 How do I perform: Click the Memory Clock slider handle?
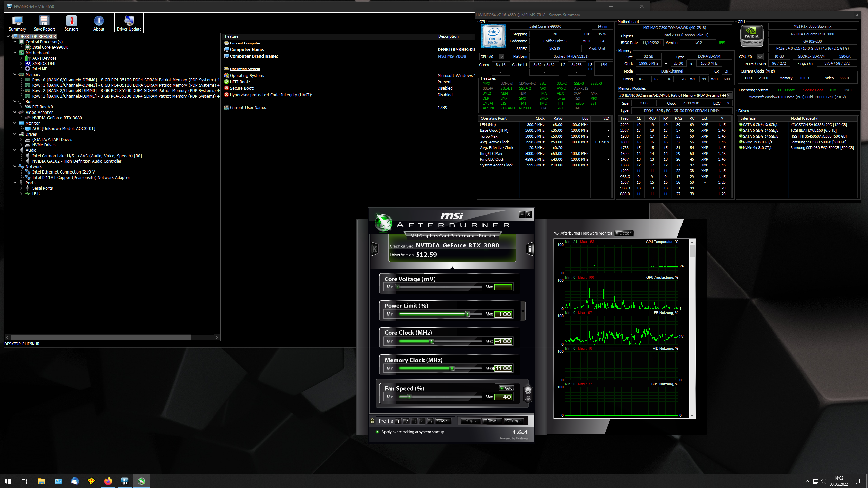pyautogui.click(x=452, y=368)
